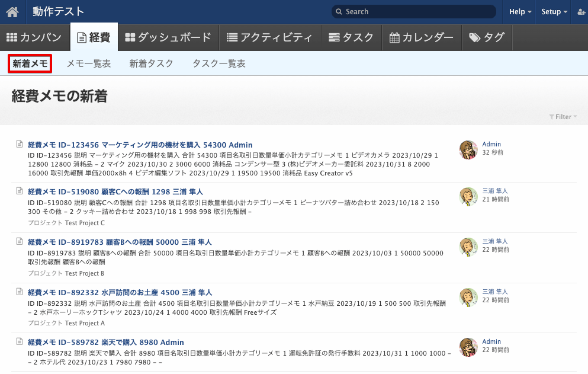
Task: Open memo ID-892332 水戸訪問のお土産
Action: pos(120,293)
